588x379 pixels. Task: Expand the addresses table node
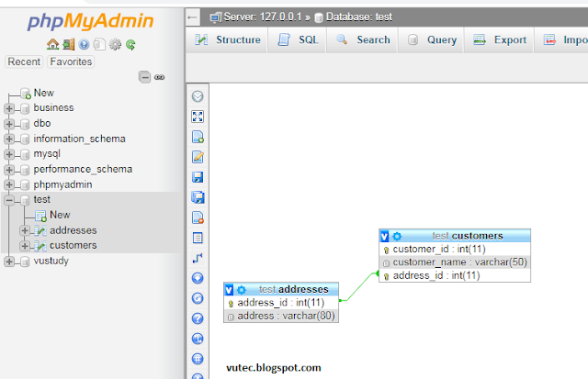click(x=25, y=230)
